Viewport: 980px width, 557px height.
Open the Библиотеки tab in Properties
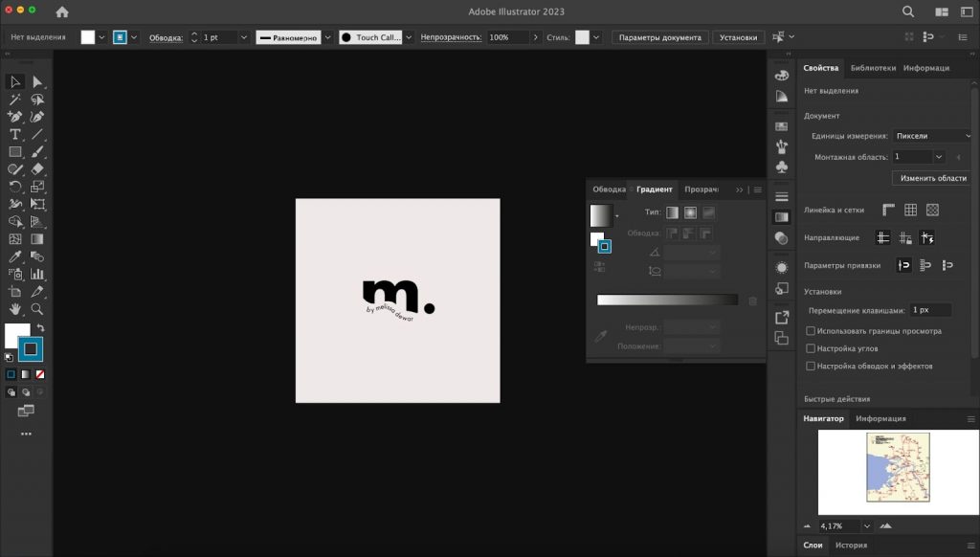875,68
